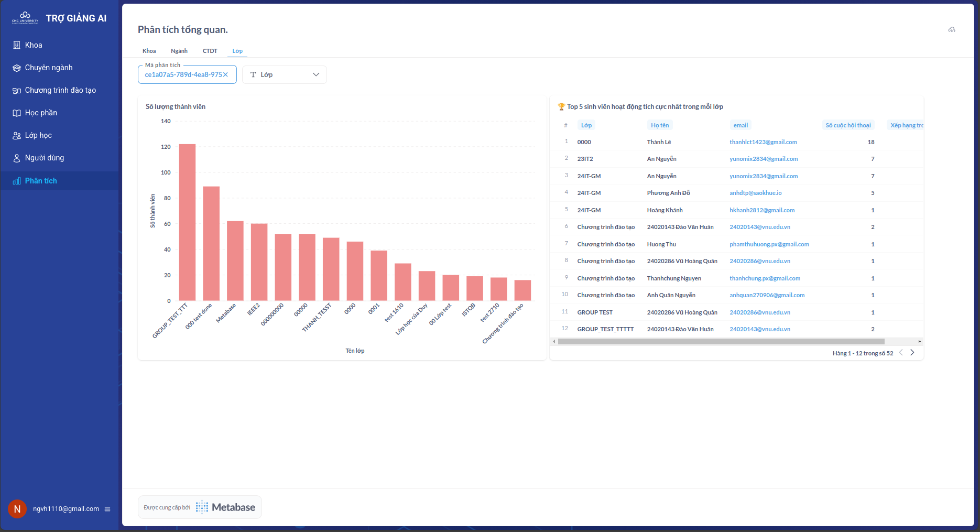Go to next page of table rows
The image size is (980, 532).
[x=912, y=353]
